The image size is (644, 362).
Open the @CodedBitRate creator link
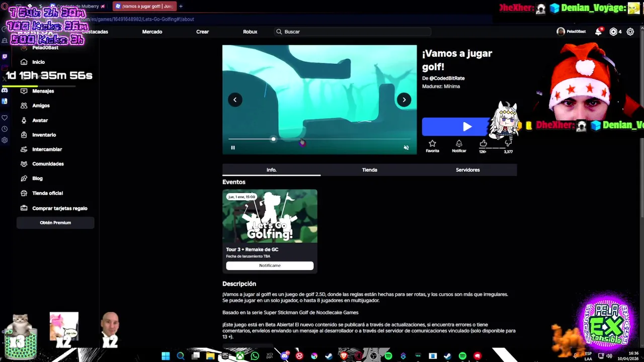pyautogui.click(x=447, y=78)
